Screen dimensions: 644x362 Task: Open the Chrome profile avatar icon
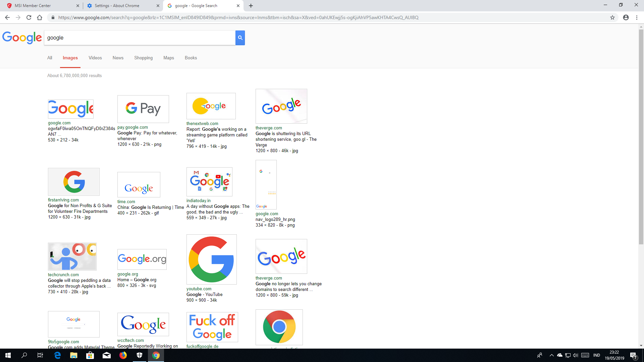(626, 17)
